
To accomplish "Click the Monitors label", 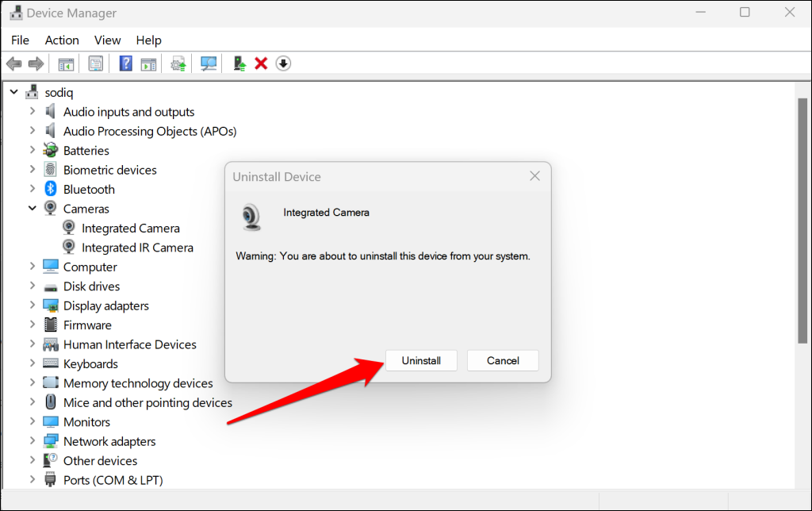I will [86, 422].
